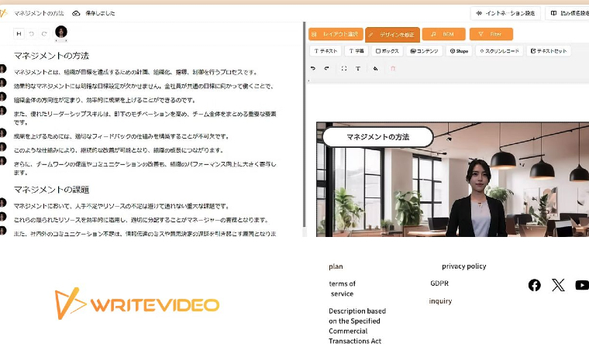Insert a Shape element

point(458,51)
